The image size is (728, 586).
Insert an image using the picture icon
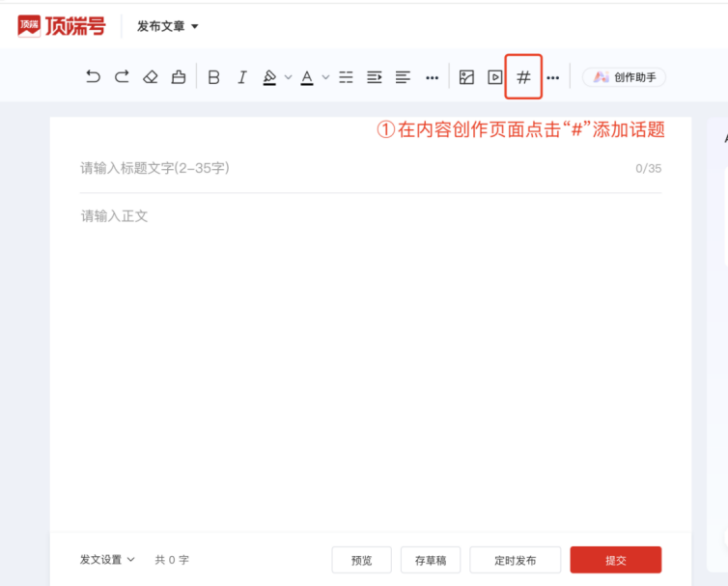[467, 77]
